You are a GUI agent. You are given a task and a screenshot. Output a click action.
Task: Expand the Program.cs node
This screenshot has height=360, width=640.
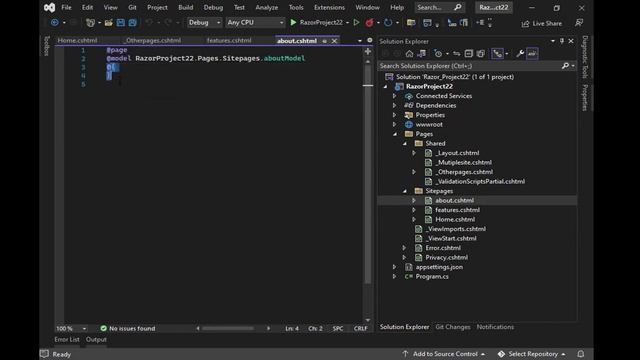[x=394, y=276]
